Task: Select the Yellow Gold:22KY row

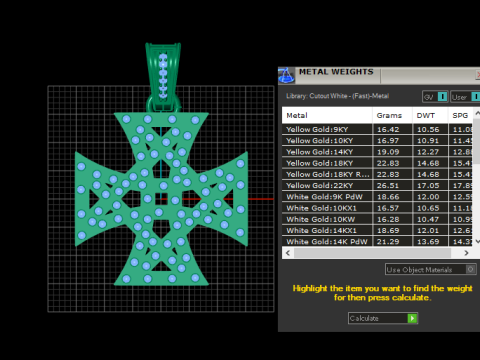Action: pos(377,186)
